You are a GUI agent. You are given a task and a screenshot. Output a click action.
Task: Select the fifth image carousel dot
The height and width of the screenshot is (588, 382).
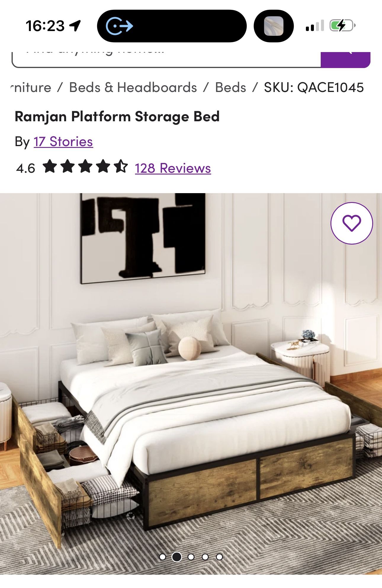point(219,557)
